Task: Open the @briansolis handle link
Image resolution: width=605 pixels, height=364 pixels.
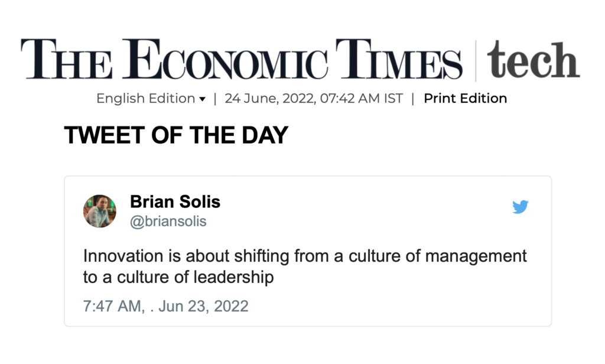Action: (x=168, y=222)
